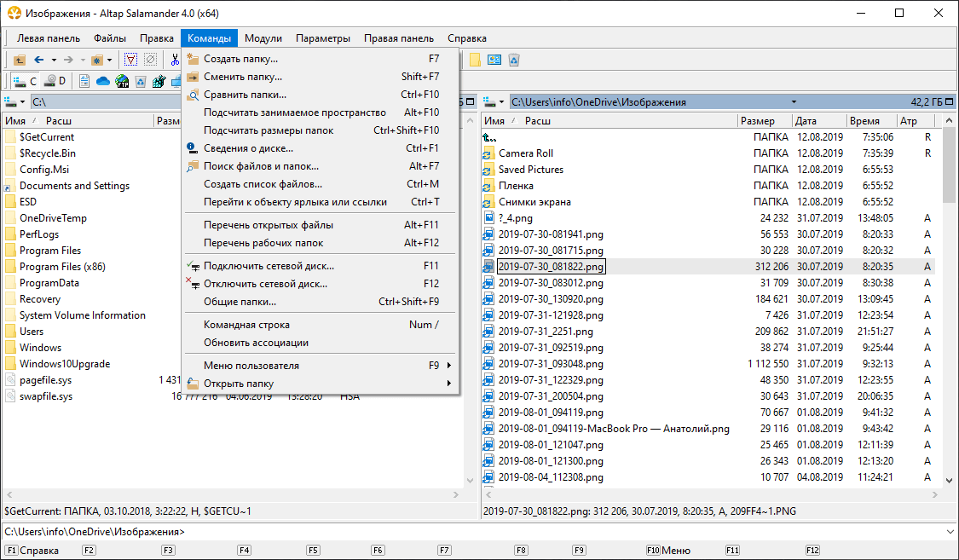The image size is (959, 560).
Task: Choose Сравнить папки... command
Action: point(321,94)
